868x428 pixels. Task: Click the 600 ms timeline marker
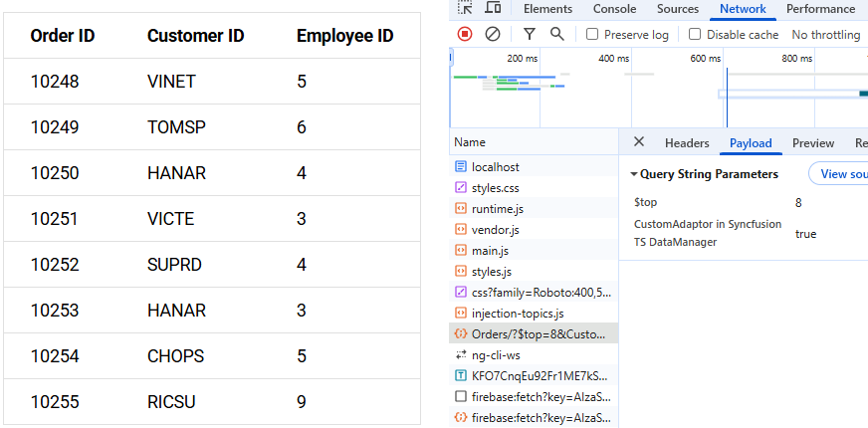pos(706,58)
